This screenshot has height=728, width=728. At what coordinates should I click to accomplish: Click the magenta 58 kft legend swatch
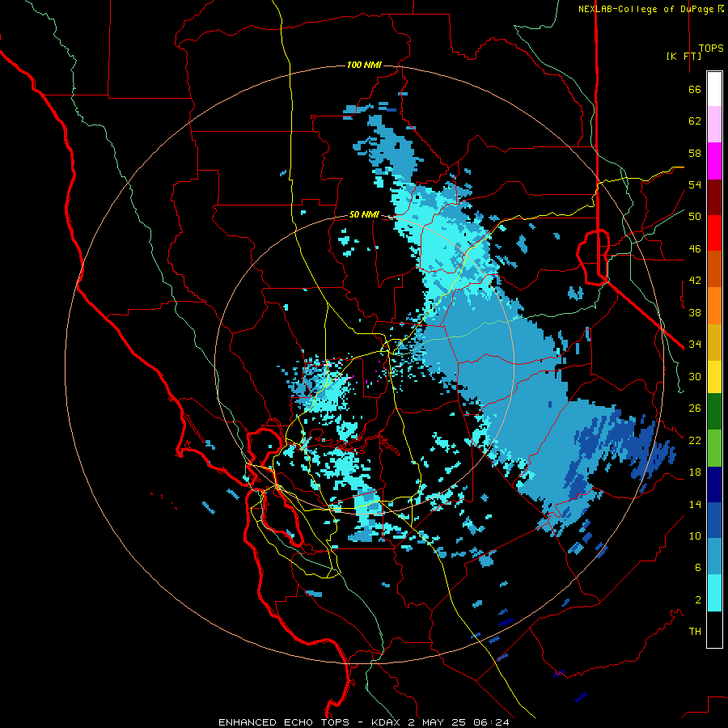(x=714, y=161)
